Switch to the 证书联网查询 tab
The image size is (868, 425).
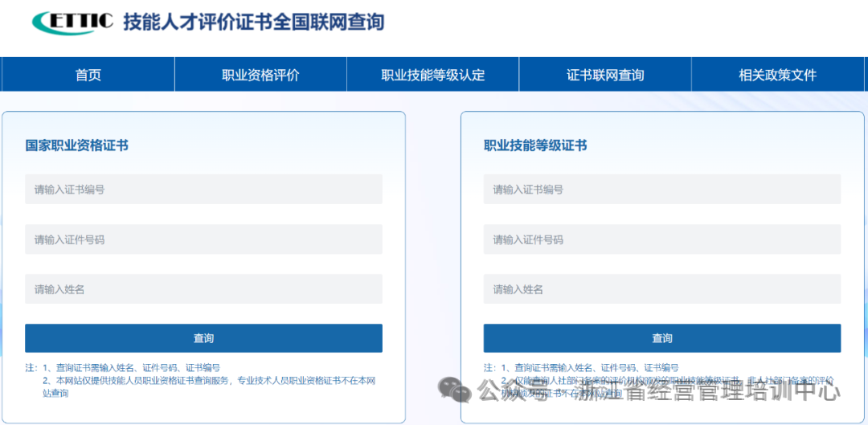point(605,75)
